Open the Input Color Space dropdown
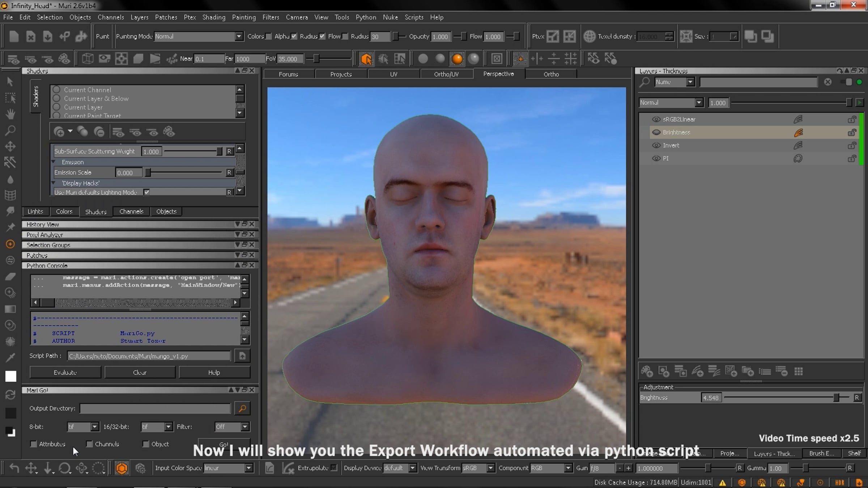Screen dimensions: 868x488 tap(228, 468)
